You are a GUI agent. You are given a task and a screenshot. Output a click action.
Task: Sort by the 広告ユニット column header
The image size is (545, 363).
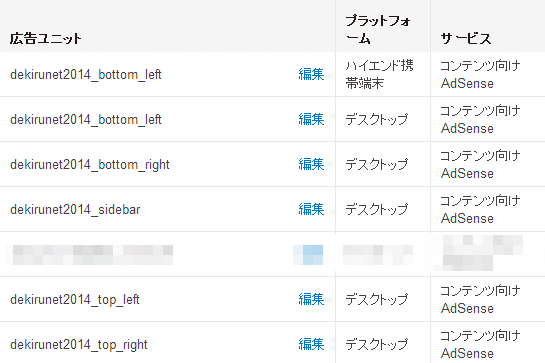click(x=46, y=38)
